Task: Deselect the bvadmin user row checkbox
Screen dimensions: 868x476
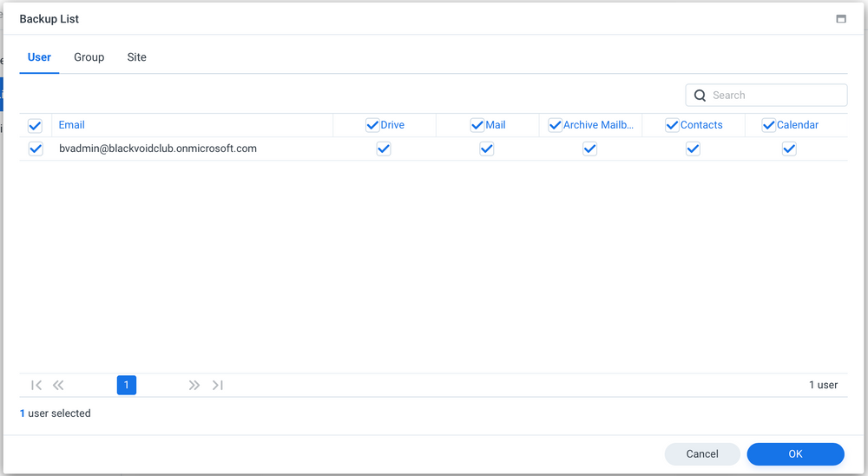Action: point(36,149)
